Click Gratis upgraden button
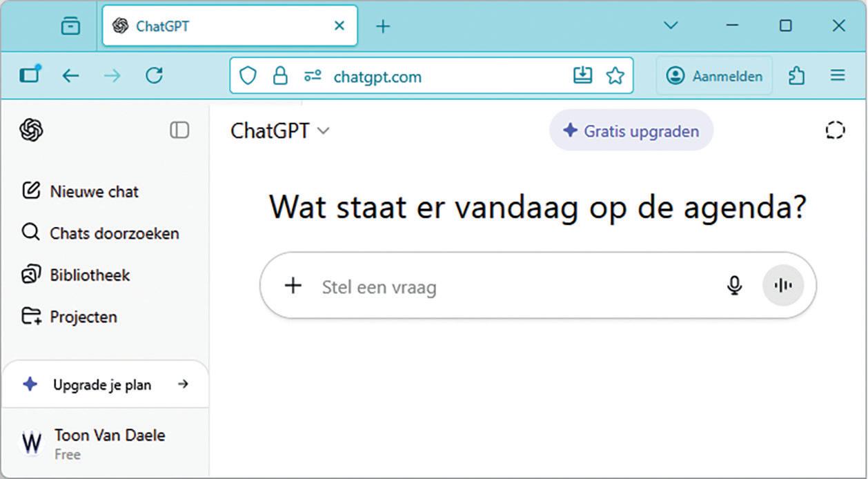868x479 pixels. pos(631,130)
